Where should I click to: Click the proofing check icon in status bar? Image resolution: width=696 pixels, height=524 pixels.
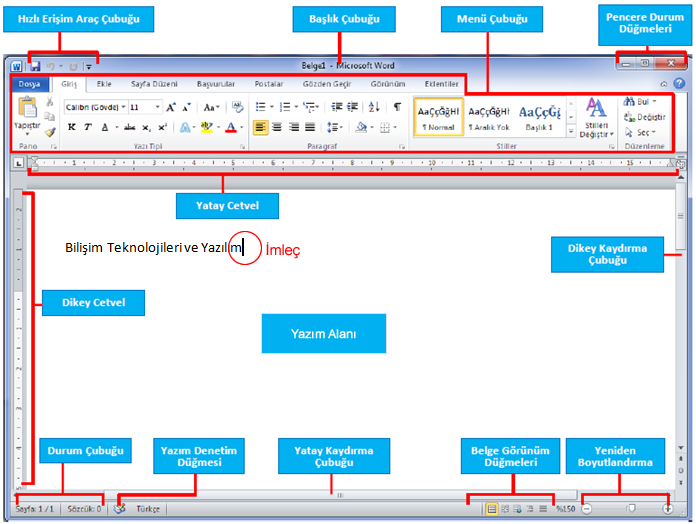coord(120,508)
